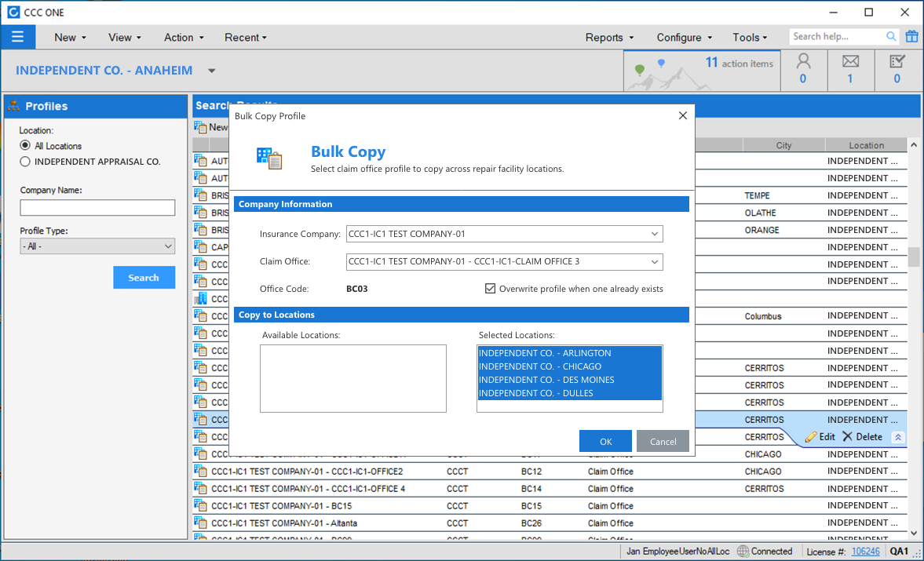Image resolution: width=924 pixels, height=561 pixels.
Task: Select INDEPENDENT CO. - ARLINGTON in Selected Locations
Action: [569, 352]
